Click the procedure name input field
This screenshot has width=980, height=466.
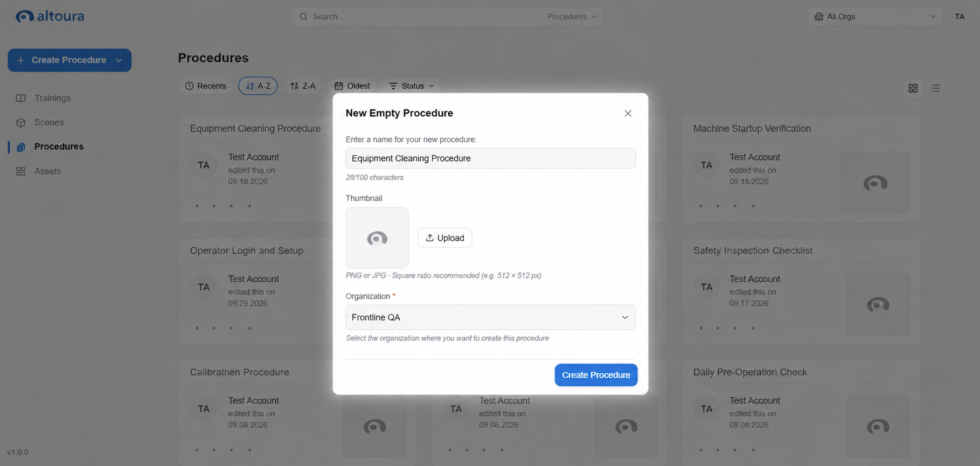tap(490, 158)
